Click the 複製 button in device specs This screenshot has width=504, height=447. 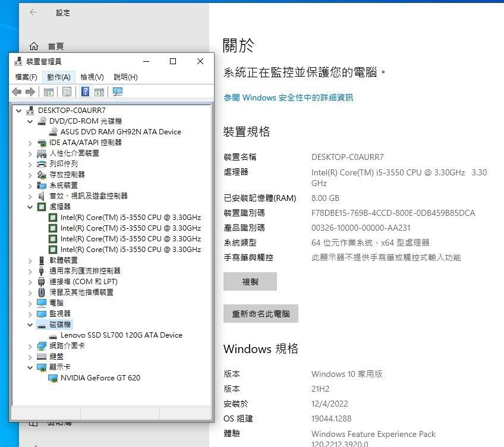click(x=250, y=282)
